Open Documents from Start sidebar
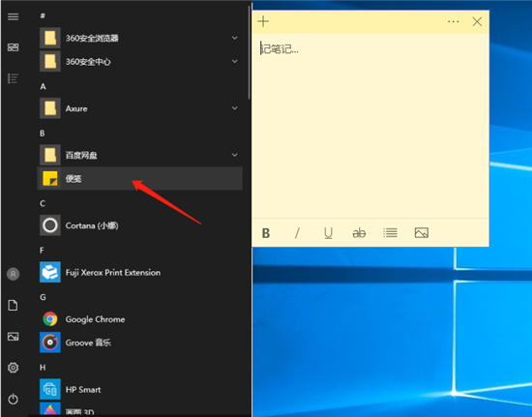 (x=13, y=306)
